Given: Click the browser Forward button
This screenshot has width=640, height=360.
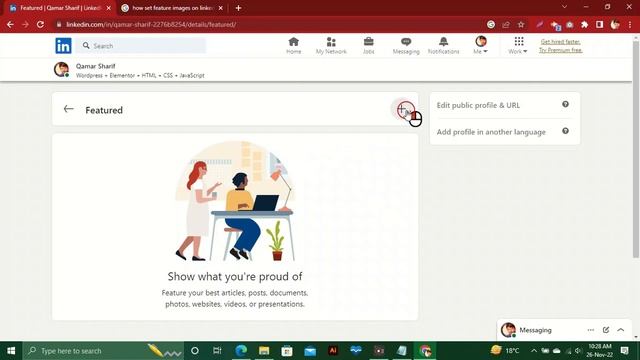Looking at the screenshot, I should [25, 24].
